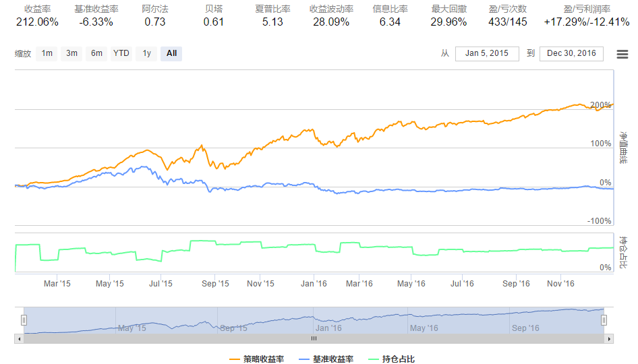Select the YTD zoom range
Image resolution: width=638 pixels, height=364 pixels.
pos(121,53)
